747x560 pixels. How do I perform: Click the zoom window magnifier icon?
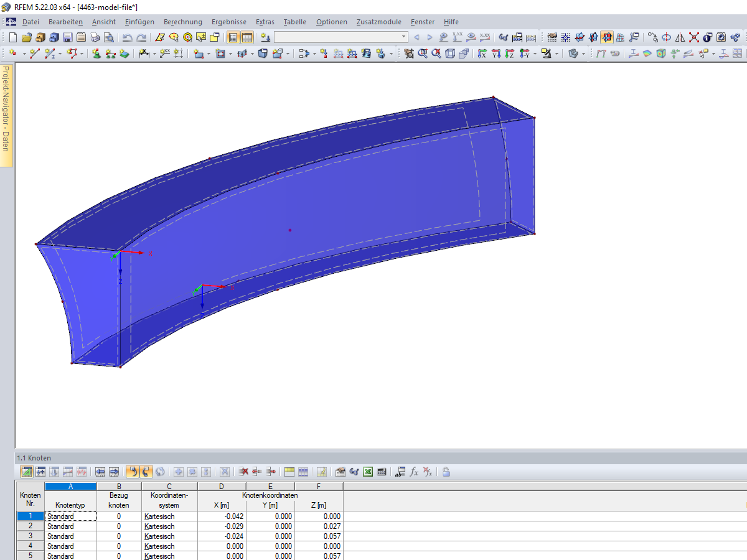click(x=423, y=54)
